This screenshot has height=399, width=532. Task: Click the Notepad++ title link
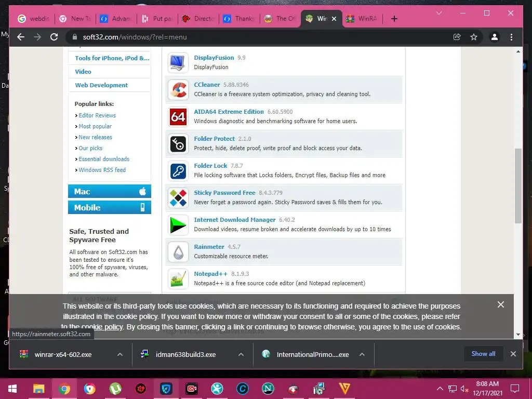(x=211, y=274)
